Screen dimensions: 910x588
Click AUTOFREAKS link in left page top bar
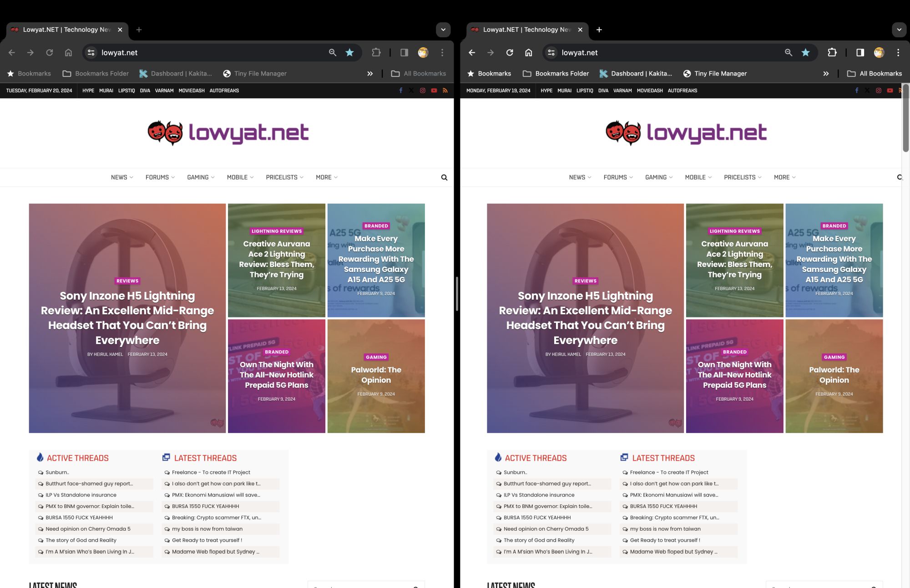pos(224,90)
